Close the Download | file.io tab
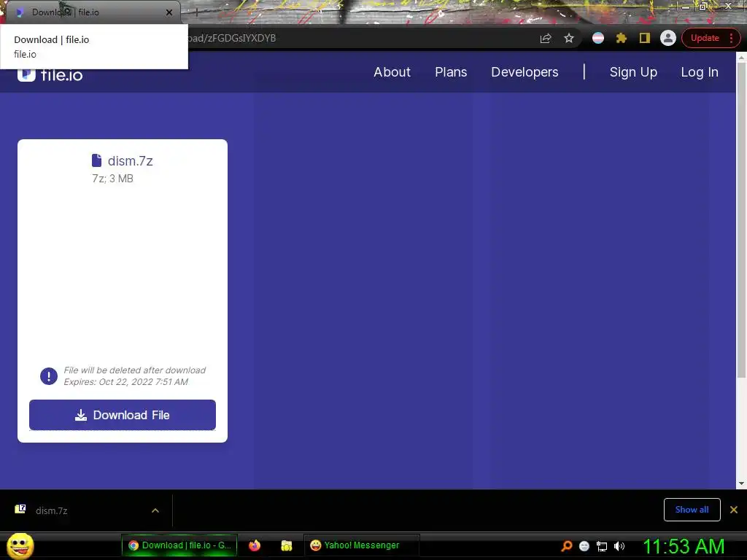This screenshot has height=560, width=747. point(169,12)
